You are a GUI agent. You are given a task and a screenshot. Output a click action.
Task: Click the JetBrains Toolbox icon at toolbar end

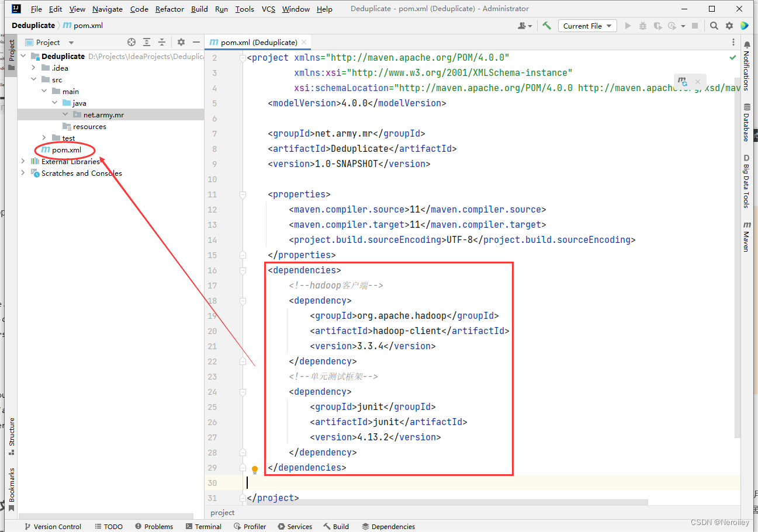[744, 26]
